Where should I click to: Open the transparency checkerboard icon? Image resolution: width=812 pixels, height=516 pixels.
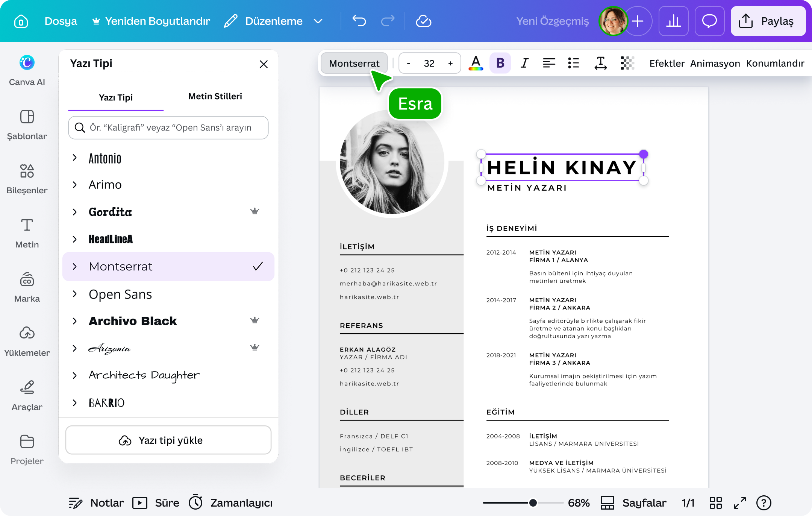click(627, 63)
